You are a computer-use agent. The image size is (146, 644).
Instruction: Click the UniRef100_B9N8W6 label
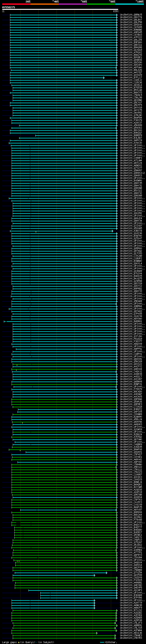[131, 30]
